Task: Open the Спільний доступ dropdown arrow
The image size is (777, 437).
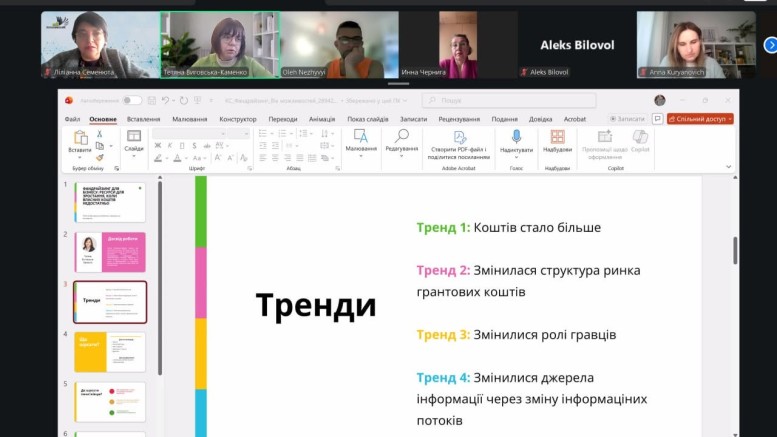Action: (730, 119)
